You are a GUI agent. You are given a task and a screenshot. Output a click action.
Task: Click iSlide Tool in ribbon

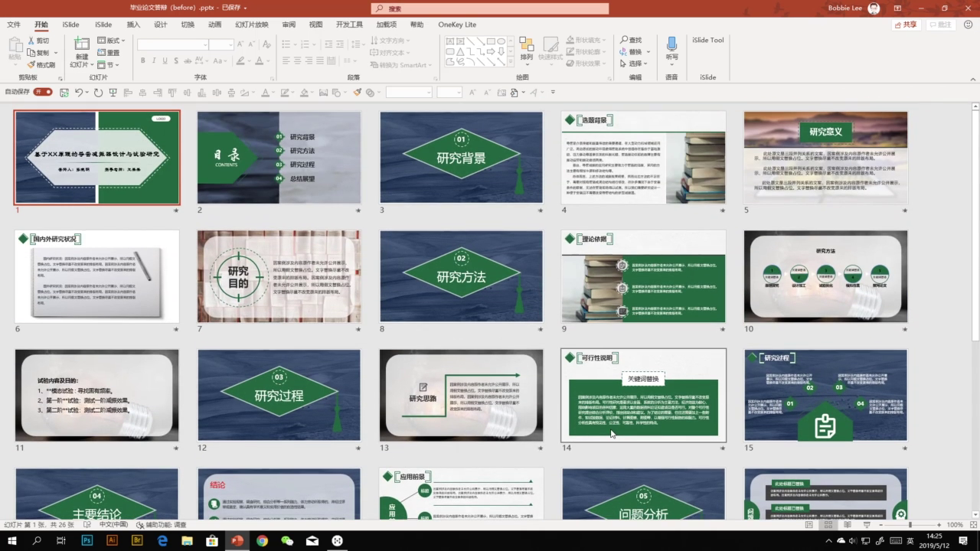click(707, 40)
